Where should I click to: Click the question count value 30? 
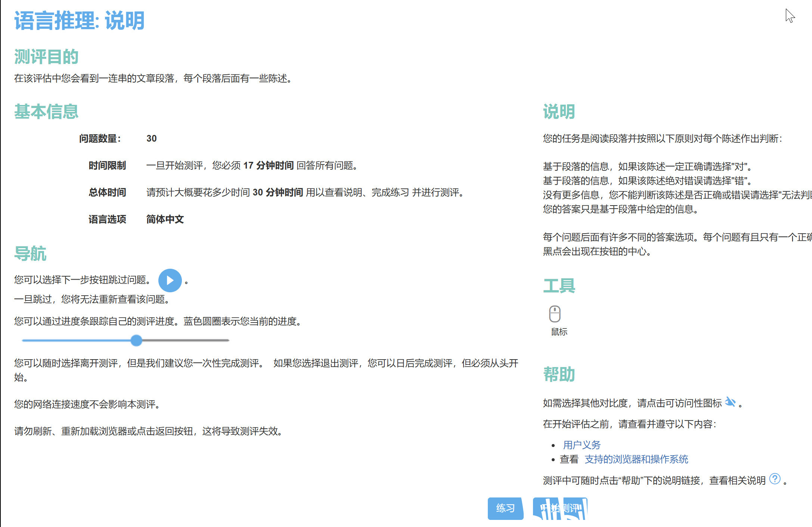click(x=151, y=138)
